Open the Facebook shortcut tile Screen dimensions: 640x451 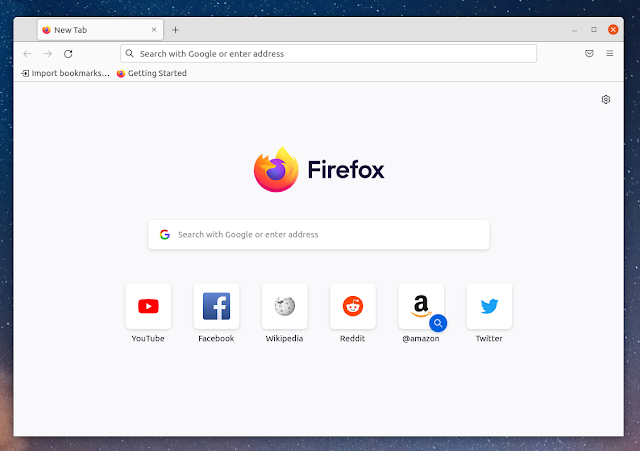click(x=216, y=306)
